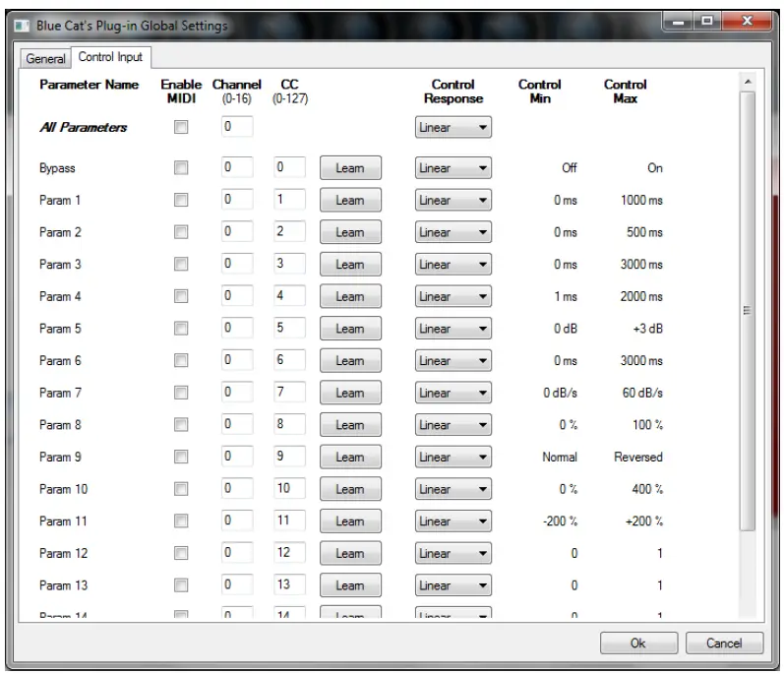
Task: Click the Param 5 CC field
Action: tap(289, 328)
